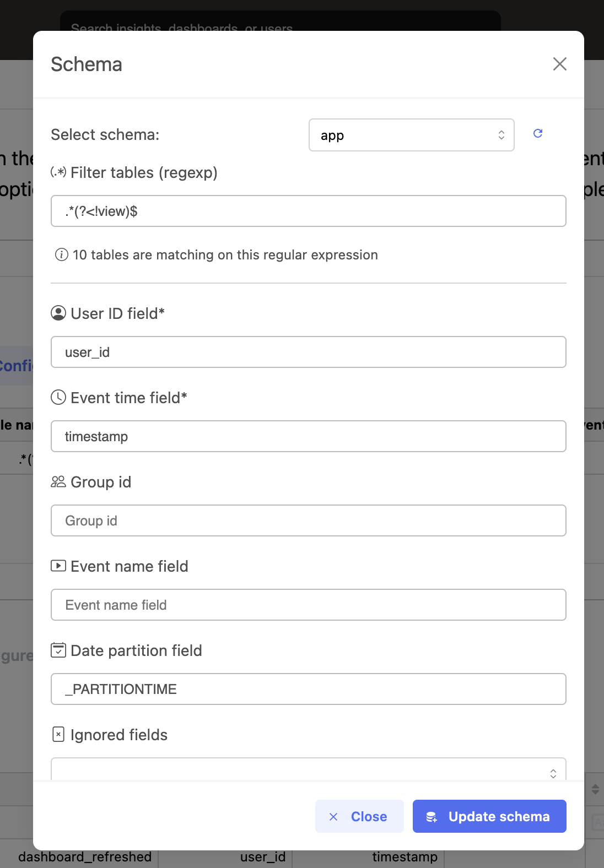This screenshot has height=868, width=604.
Task: Click the refresh schema icon
Action: coord(538,133)
